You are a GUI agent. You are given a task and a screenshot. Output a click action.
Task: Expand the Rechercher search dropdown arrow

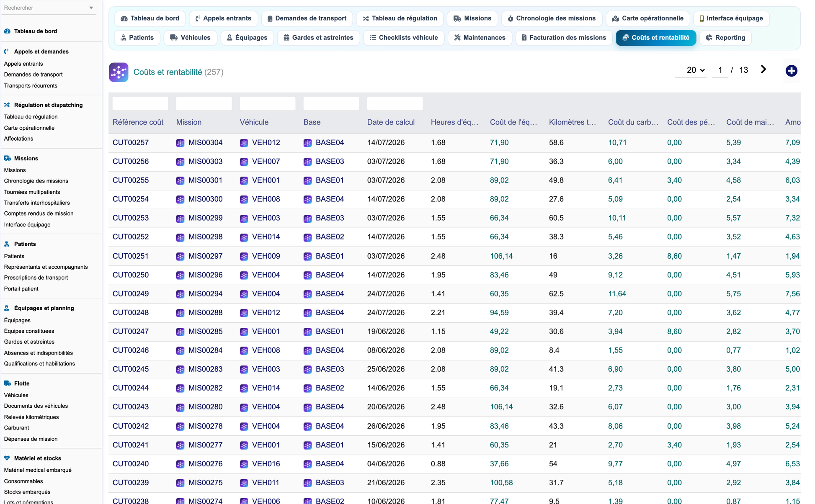pyautogui.click(x=91, y=8)
